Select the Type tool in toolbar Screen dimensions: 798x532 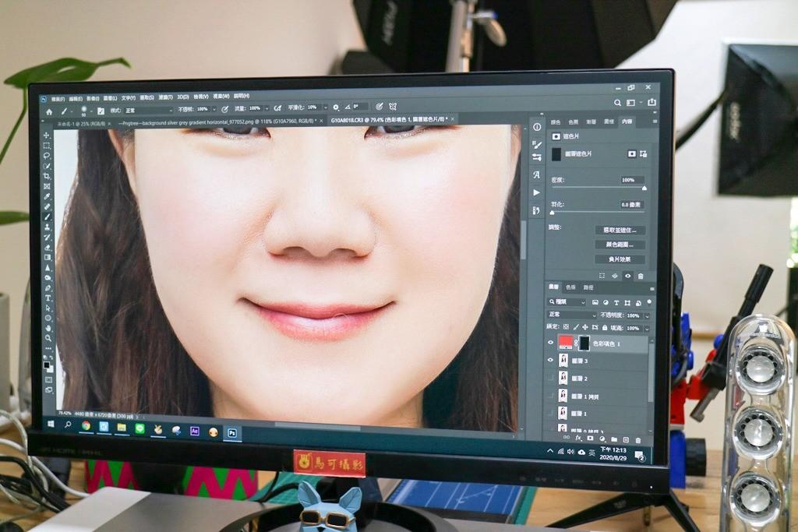(48, 298)
